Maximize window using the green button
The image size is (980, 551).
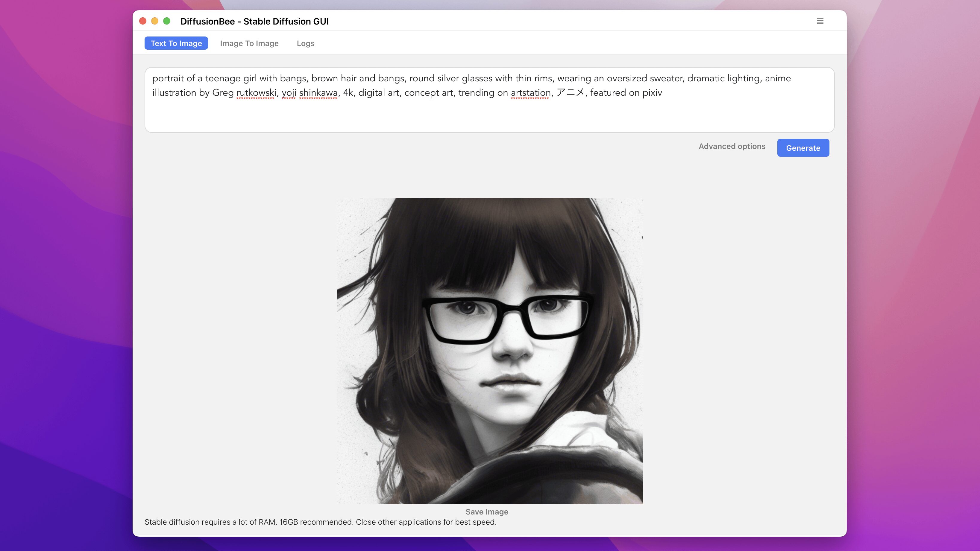tap(167, 21)
